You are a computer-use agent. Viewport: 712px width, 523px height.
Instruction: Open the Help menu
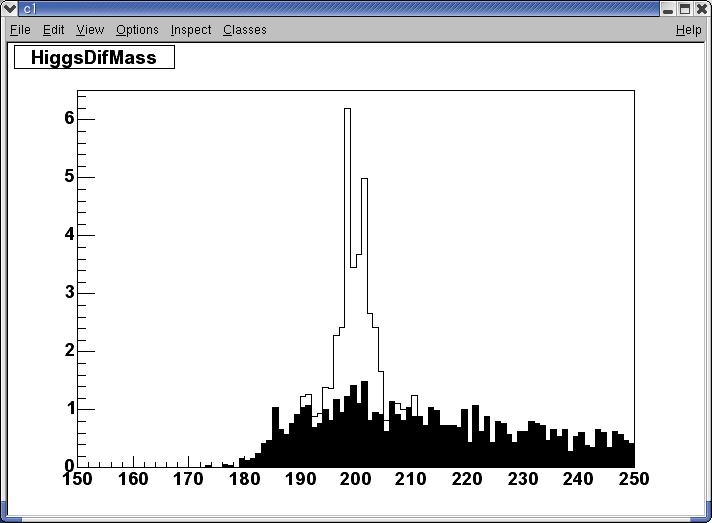[x=688, y=30]
